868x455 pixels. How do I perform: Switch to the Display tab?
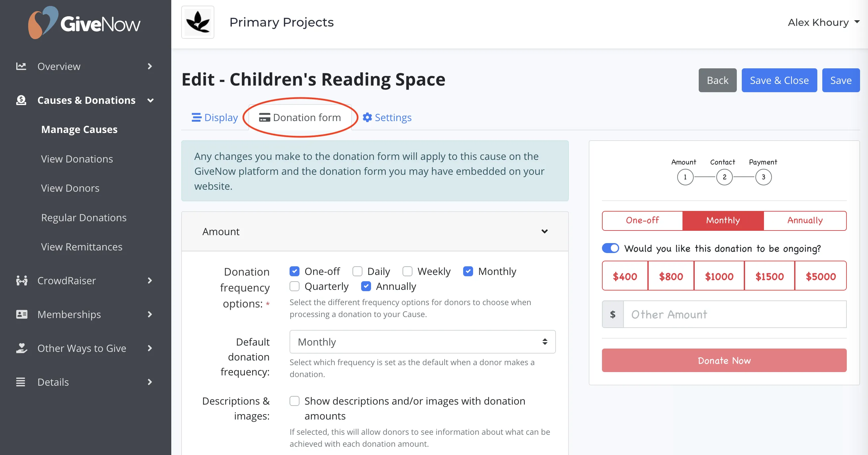tap(215, 117)
